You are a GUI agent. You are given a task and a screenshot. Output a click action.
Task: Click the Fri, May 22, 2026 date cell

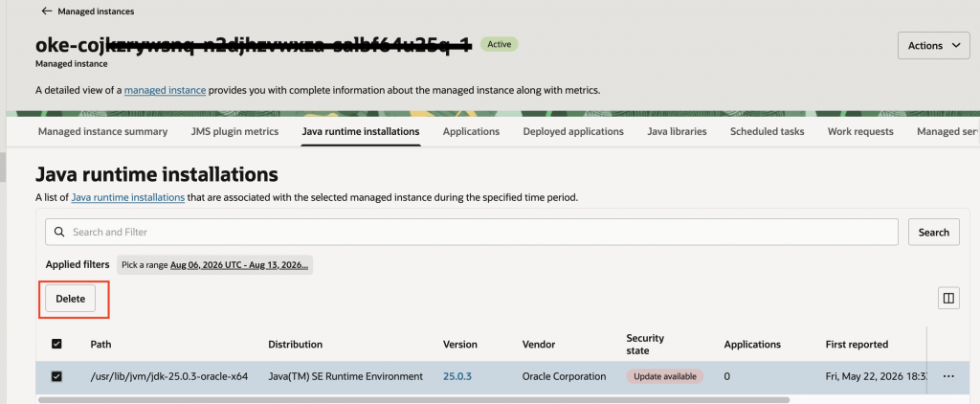point(876,376)
